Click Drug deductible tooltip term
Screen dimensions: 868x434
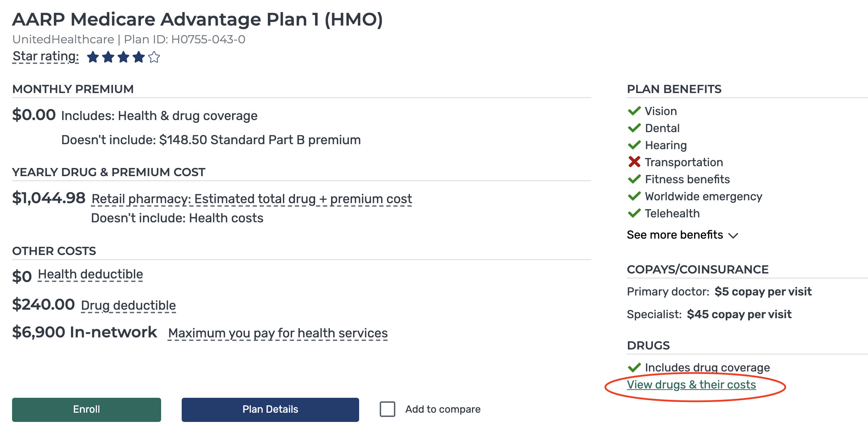pos(128,305)
